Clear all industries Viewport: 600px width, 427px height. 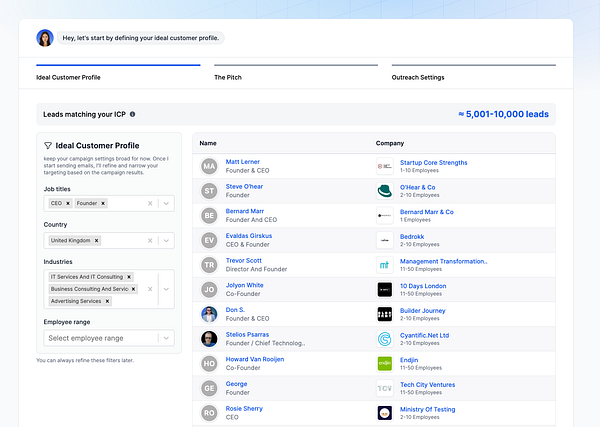coord(150,289)
